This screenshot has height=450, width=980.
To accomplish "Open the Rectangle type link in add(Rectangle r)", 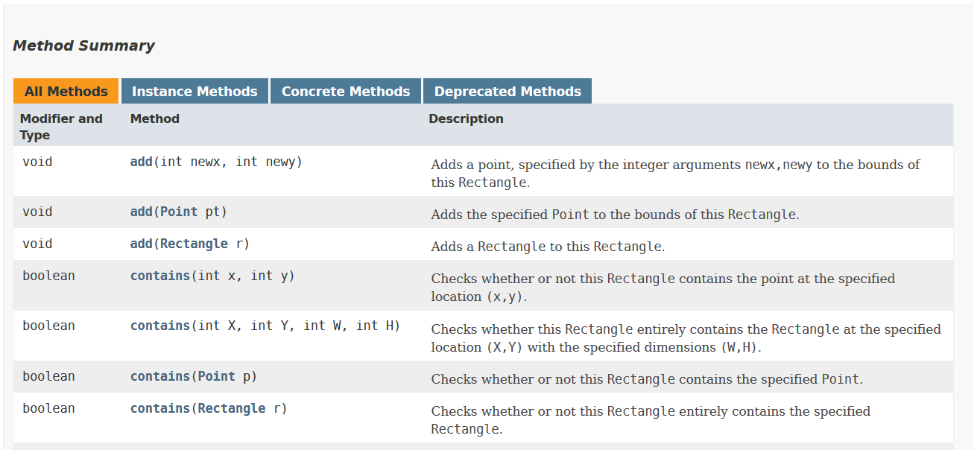I will [x=194, y=244].
